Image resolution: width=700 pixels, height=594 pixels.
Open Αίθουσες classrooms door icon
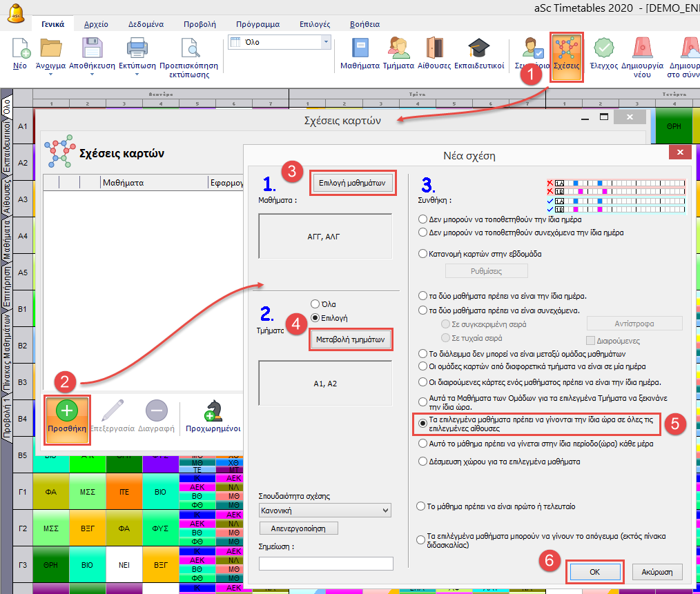(434, 48)
